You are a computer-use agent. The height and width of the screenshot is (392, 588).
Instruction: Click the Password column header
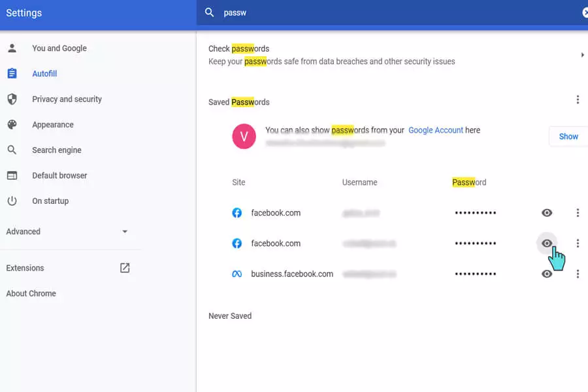(x=469, y=182)
